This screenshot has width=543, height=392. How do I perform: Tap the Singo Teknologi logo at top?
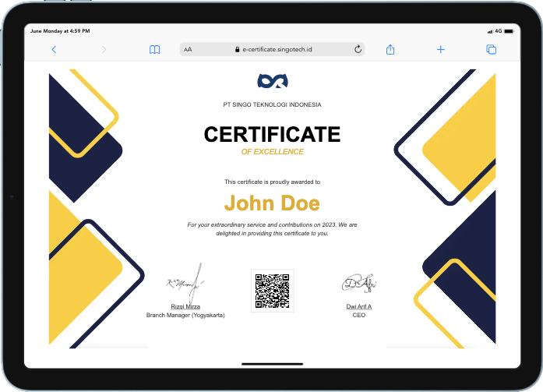point(272,81)
